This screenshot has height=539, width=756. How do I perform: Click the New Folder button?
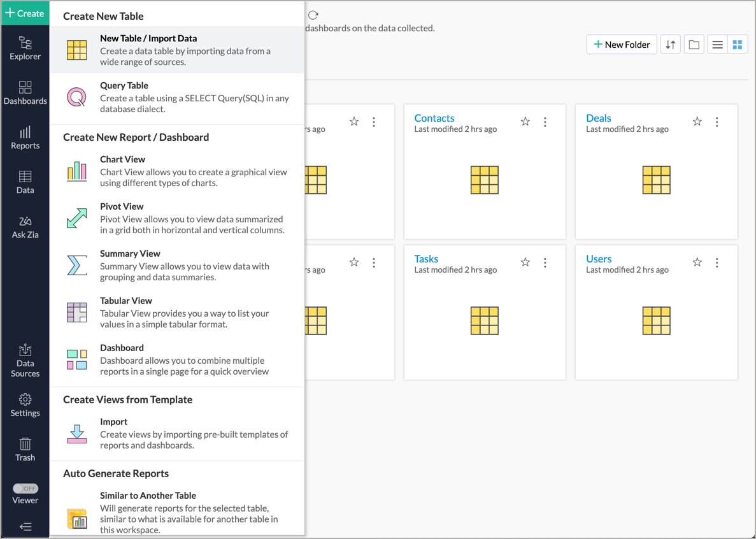pyautogui.click(x=621, y=45)
